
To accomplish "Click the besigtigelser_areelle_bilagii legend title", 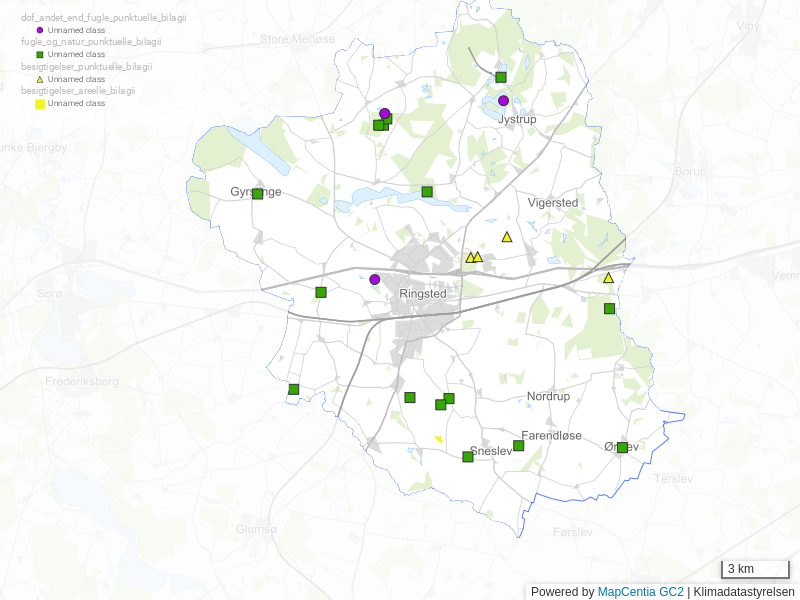I will (78, 91).
